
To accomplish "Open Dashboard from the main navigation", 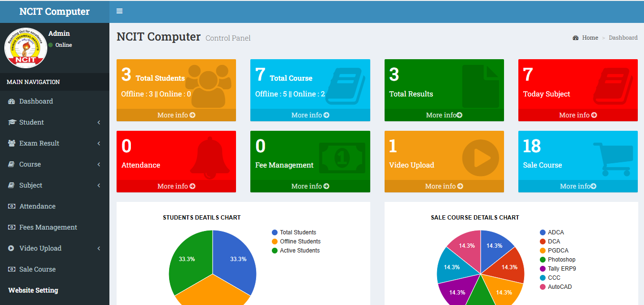I will pos(36,101).
